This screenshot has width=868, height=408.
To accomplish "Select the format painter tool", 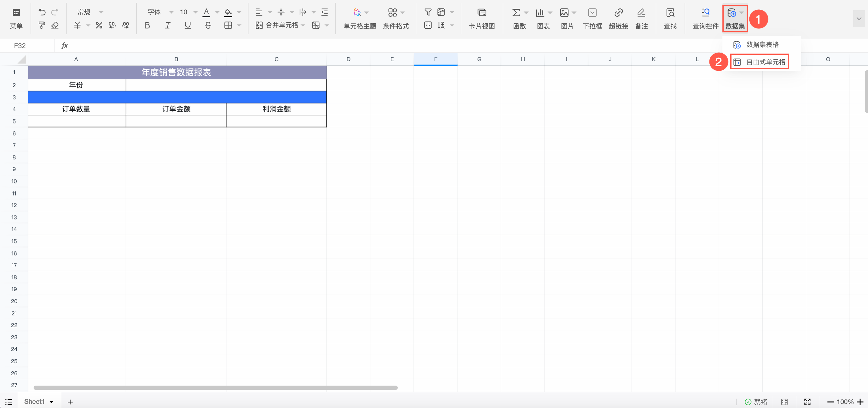I will tap(42, 25).
